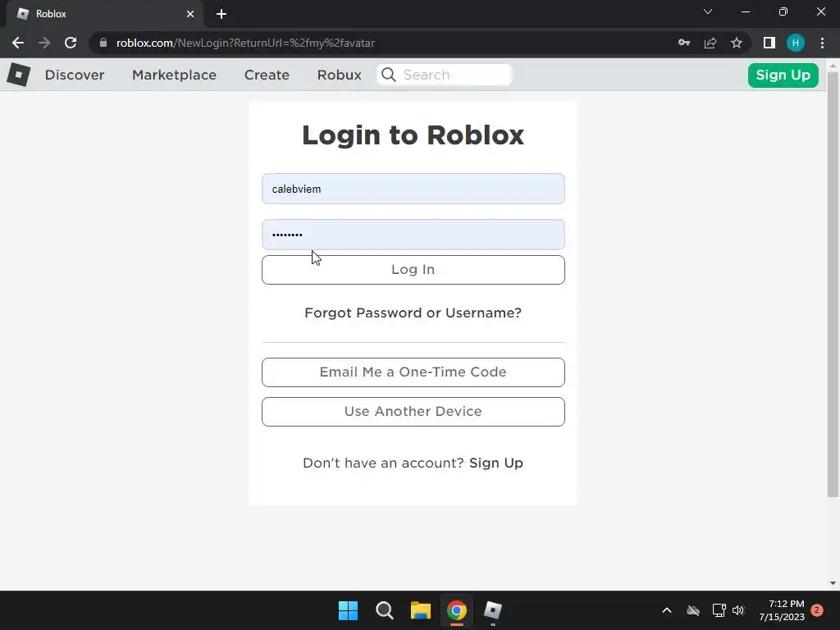840x630 pixels.
Task: Click the network display tray icon
Action: tap(719, 610)
